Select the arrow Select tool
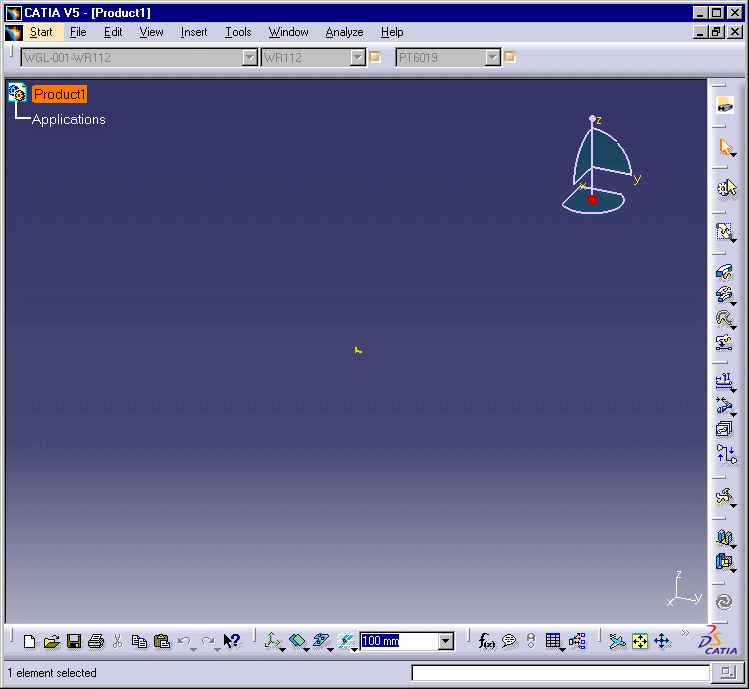Image resolution: width=749 pixels, height=689 pixels. (725, 147)
